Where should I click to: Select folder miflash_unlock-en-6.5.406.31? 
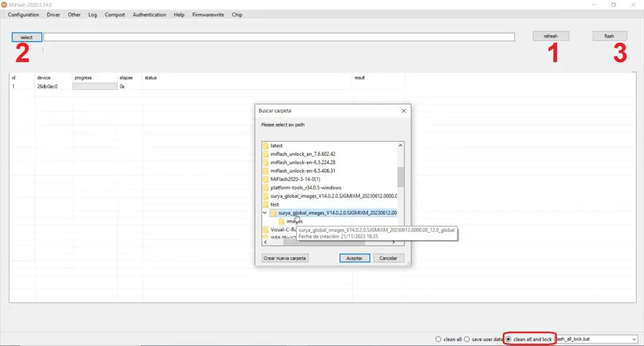coord(303,170)
